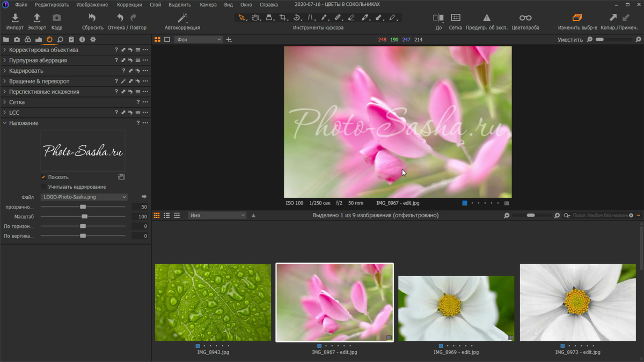Screen dimensions: 644x362
Task: Select the IMG_8943.jpg leaf thumbnail
Action: [x=213, y=302]
